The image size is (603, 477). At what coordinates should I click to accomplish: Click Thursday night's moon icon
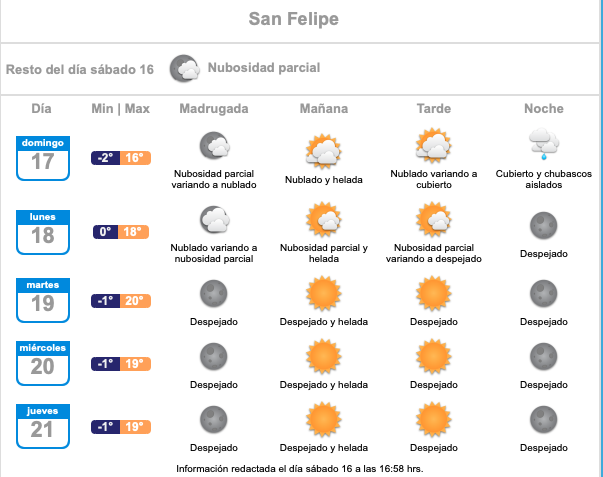(544, 419)
